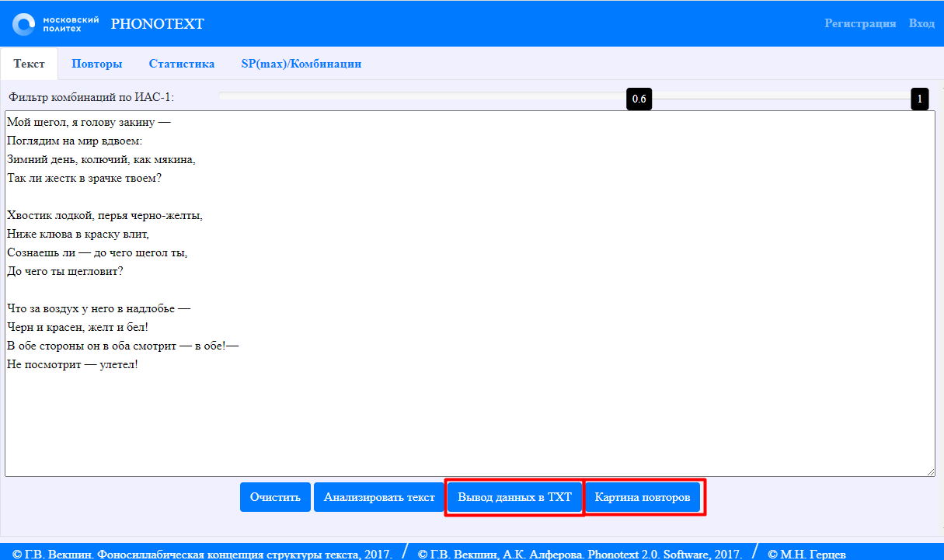Click the Картина повторов button
Viewport: 944px width, 560px height.
point(643,497)
